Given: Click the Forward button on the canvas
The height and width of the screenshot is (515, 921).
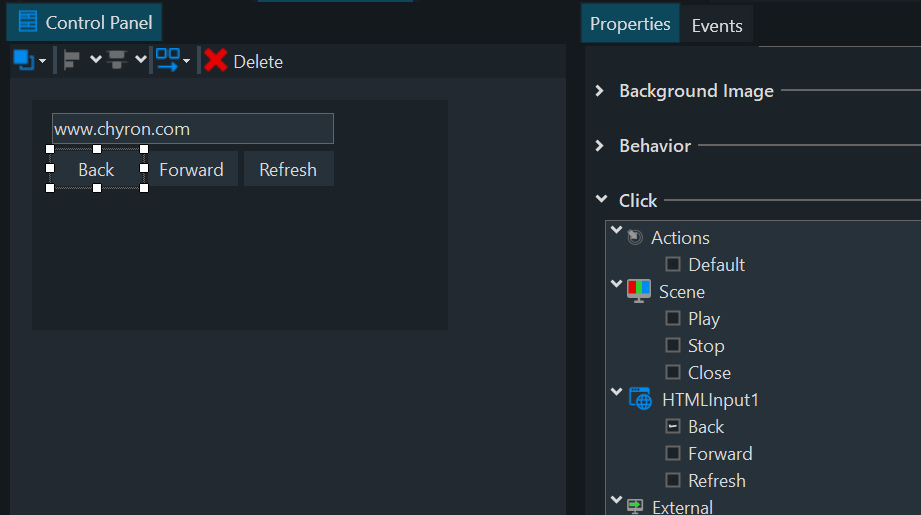Looking at the screenshot, I should coord(191,170).
